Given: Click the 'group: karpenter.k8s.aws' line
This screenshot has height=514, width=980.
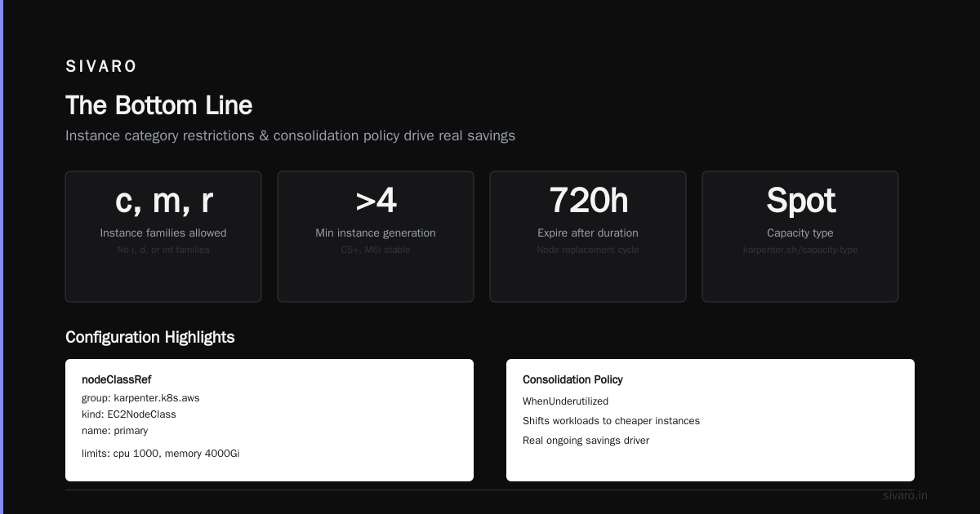Looking at the screenshot, I should tap(140, 398).
